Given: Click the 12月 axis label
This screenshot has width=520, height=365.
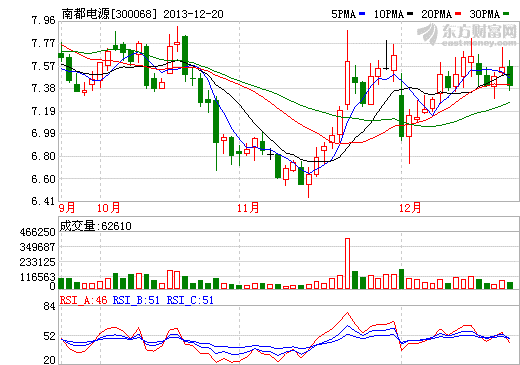Looking at the screenshot, I should (x=410, y=208).
